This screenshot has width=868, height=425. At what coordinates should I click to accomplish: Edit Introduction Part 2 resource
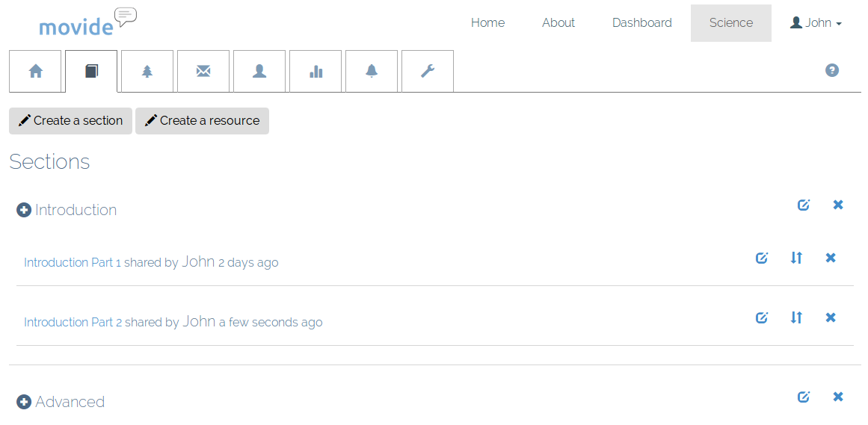pos(763,317)
